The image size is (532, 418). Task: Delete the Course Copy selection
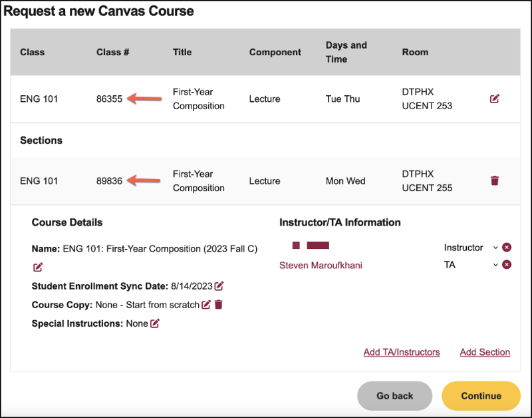click(x=218, y=305)
